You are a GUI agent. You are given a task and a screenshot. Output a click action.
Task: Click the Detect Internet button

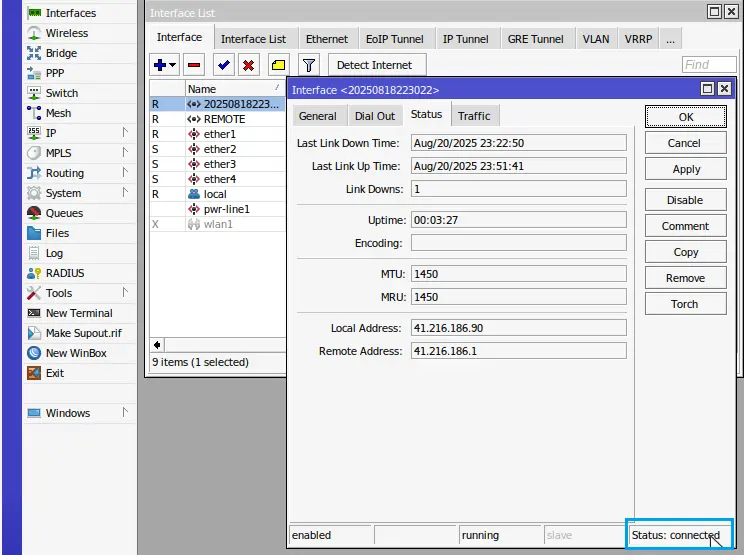click(376, 65)
